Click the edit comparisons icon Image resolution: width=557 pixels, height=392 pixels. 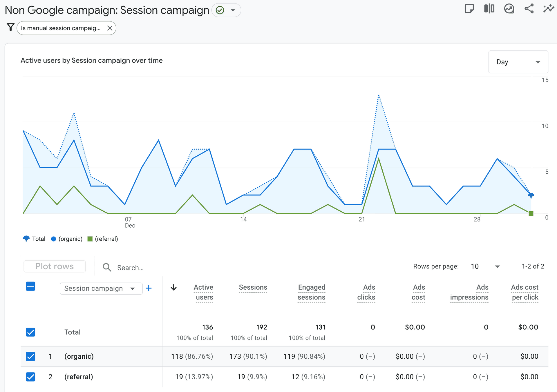[489, 9]
